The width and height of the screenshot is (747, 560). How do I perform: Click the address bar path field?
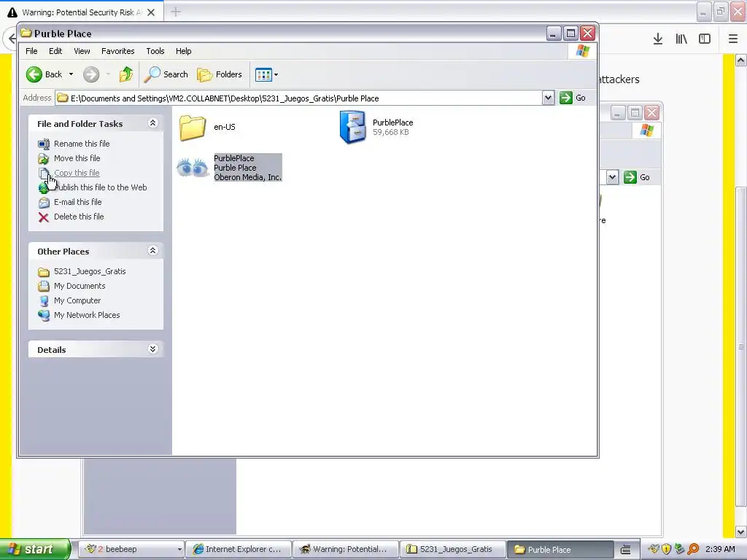(x=298, y=98)
